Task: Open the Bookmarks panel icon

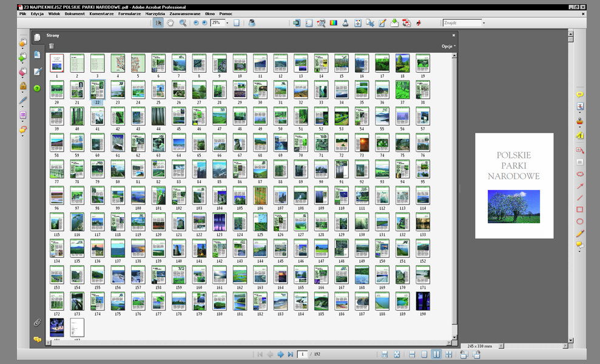Action: (x=37, y=55)
